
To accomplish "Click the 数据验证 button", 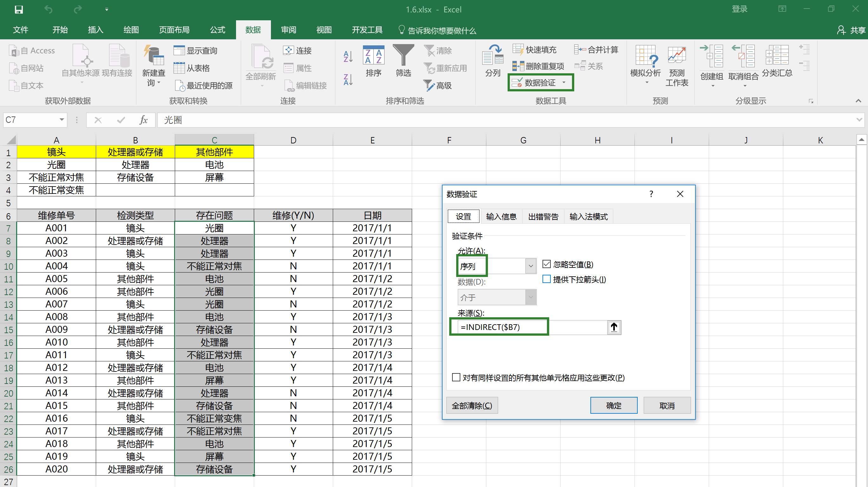I will coord(533,83).
